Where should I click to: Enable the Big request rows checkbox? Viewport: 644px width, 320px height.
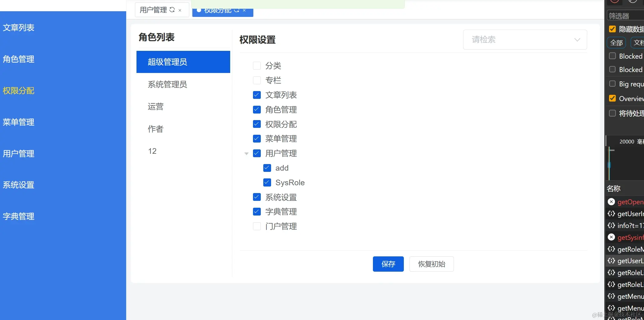coord(612,84)
